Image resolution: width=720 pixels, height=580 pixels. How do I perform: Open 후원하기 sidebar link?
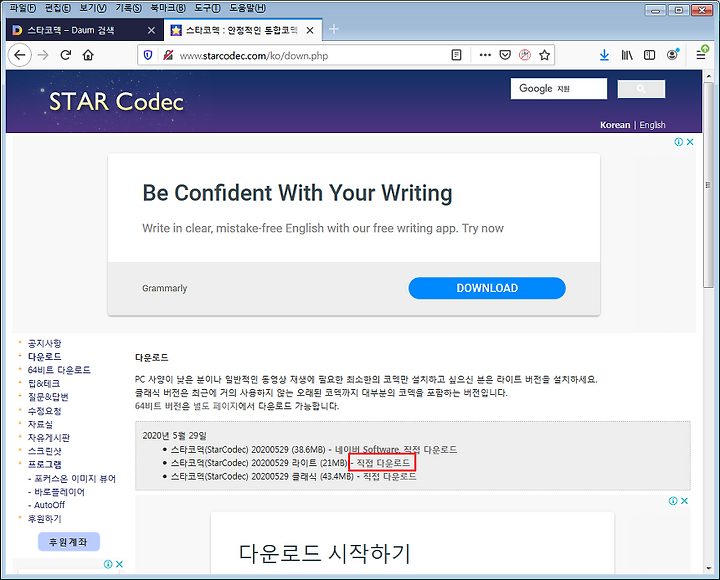44,518
